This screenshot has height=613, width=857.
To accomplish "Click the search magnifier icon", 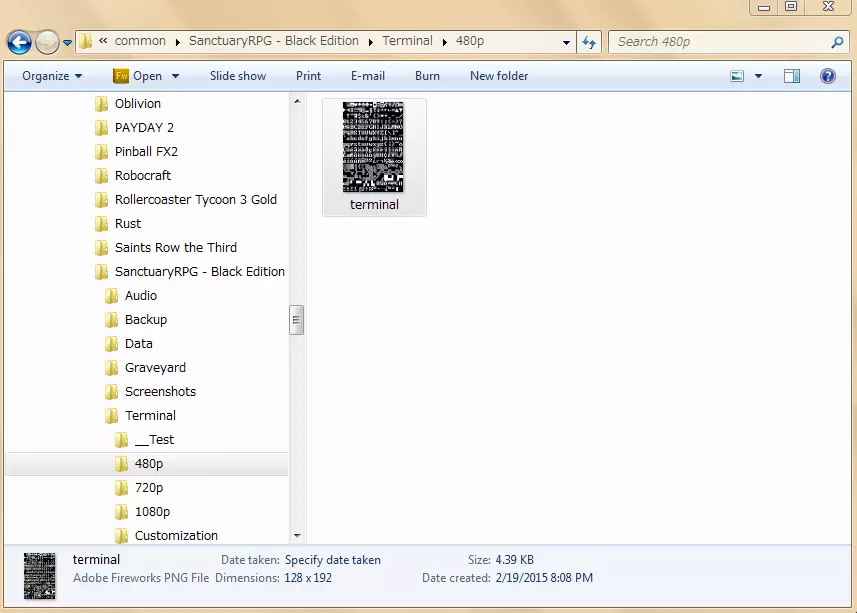I will (x=837, y=42).
